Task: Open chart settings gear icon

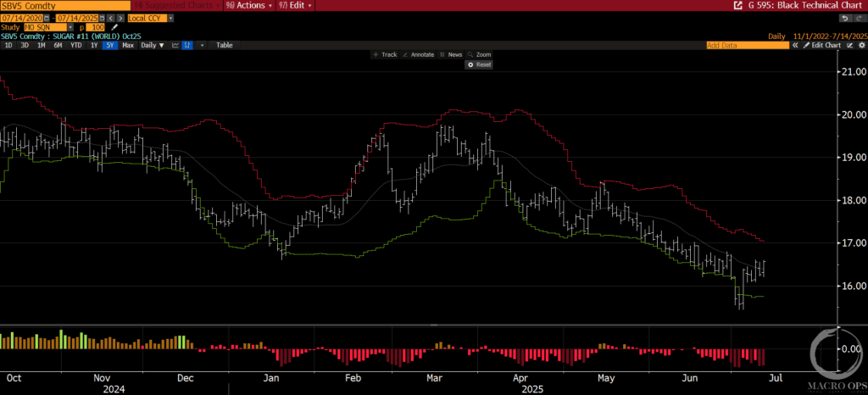Action: (861, 46)
